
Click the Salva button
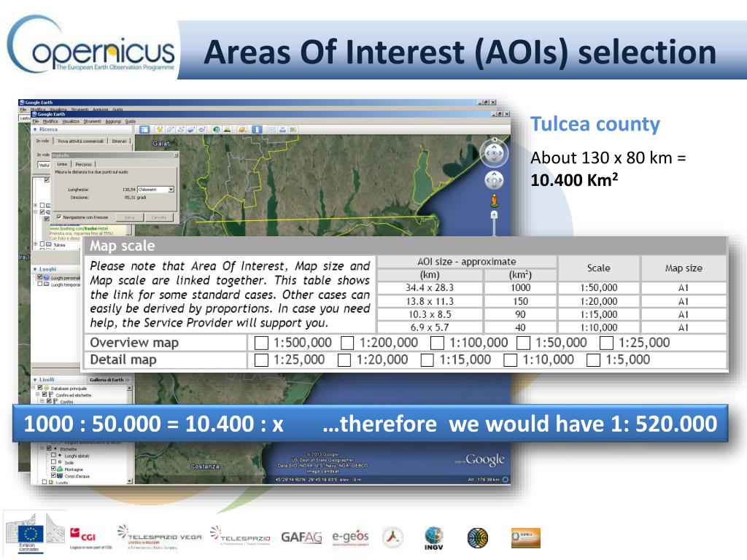tap(130, 217)
